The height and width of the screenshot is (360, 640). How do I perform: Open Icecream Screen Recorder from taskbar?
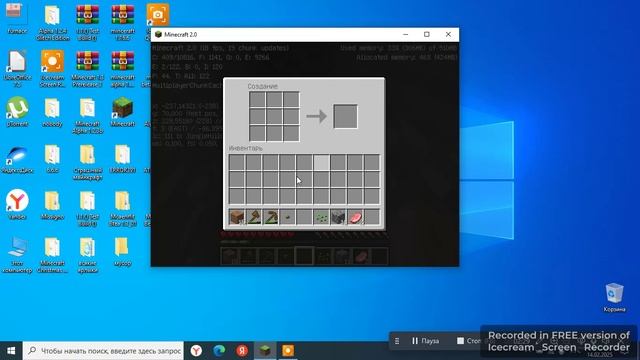point(288,351)
